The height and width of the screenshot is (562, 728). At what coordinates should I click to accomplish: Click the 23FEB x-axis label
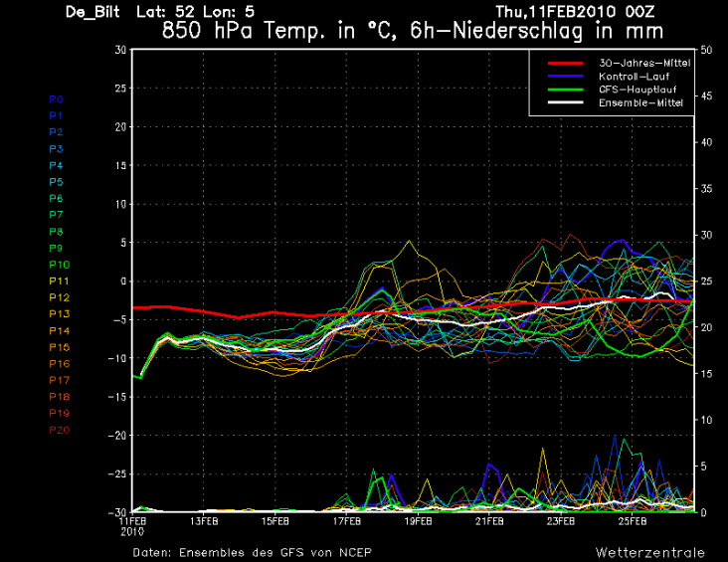tap(561, 521)
